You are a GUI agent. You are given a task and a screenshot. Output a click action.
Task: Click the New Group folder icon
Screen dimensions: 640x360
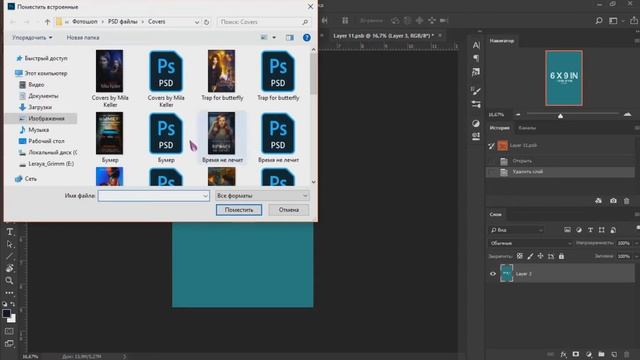(x=601, y=354)
